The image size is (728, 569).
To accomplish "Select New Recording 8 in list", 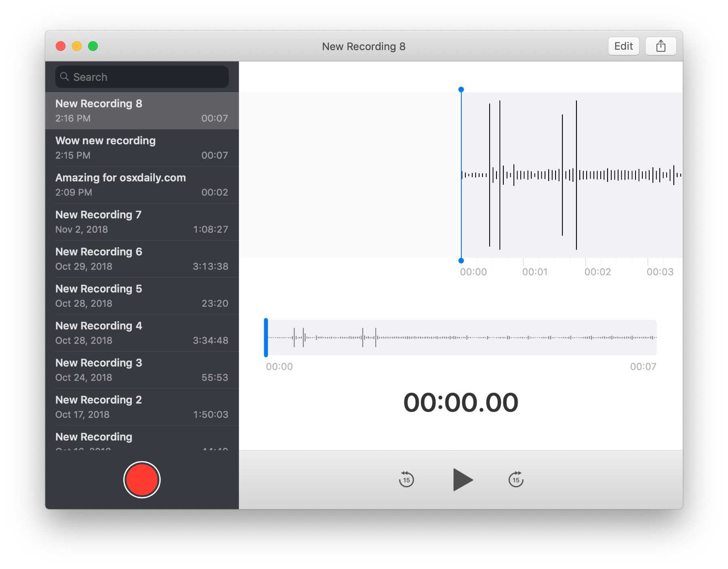I will [x=142, y=111].
